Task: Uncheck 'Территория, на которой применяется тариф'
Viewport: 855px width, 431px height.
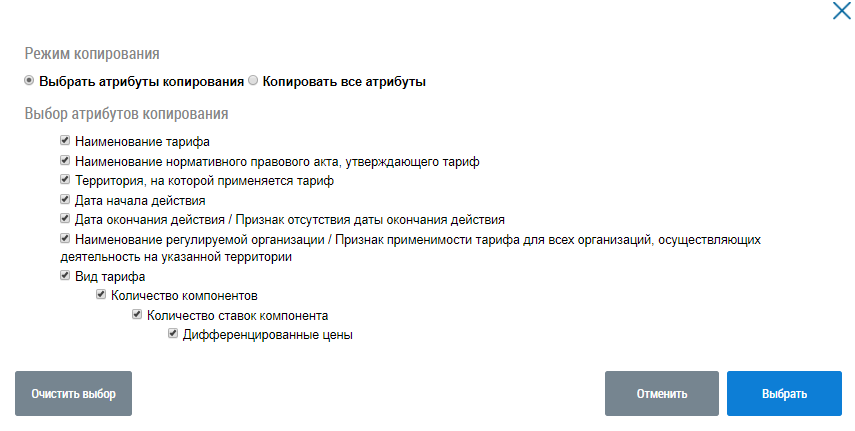Action: click(x=65, y=180)
